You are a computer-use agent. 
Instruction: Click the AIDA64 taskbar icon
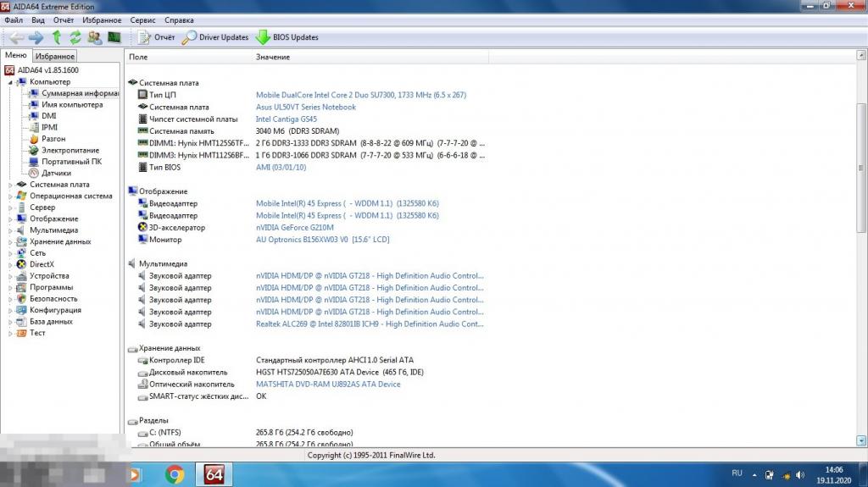point(214,474)
